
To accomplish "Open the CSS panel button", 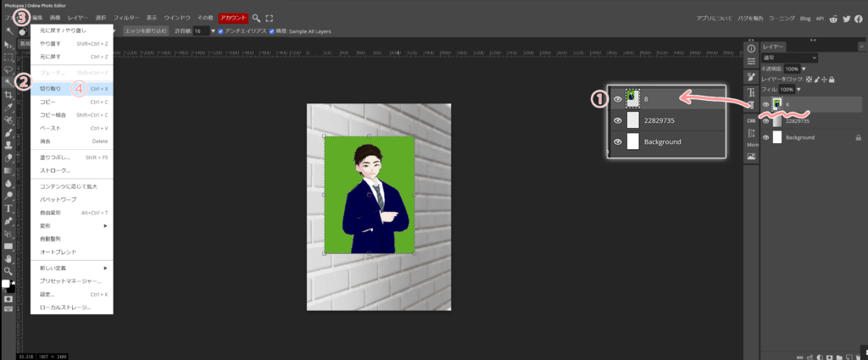I will pos(751,119).
